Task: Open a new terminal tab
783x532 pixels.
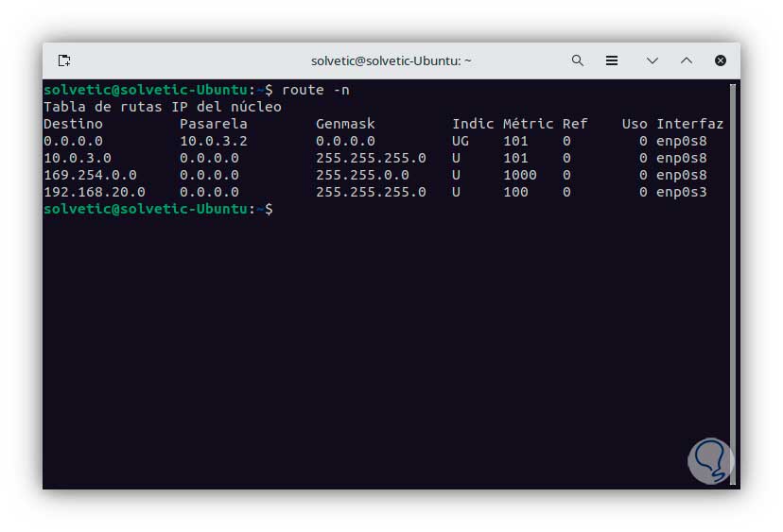Action: click(x=64, y=60)
